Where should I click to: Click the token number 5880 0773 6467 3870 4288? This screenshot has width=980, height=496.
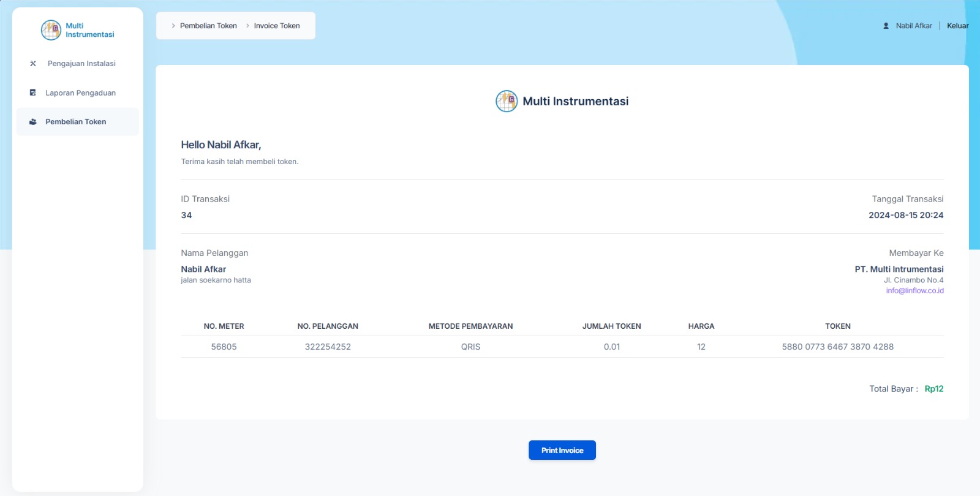click(837, 347)
